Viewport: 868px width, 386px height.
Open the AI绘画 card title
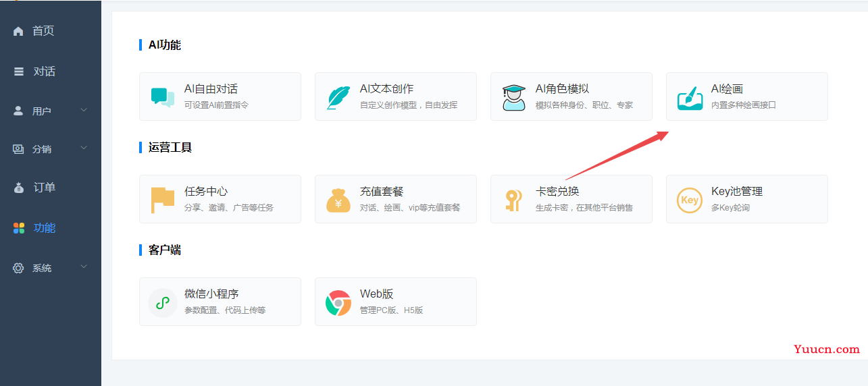pyautogui.click(x=727, y=89)
